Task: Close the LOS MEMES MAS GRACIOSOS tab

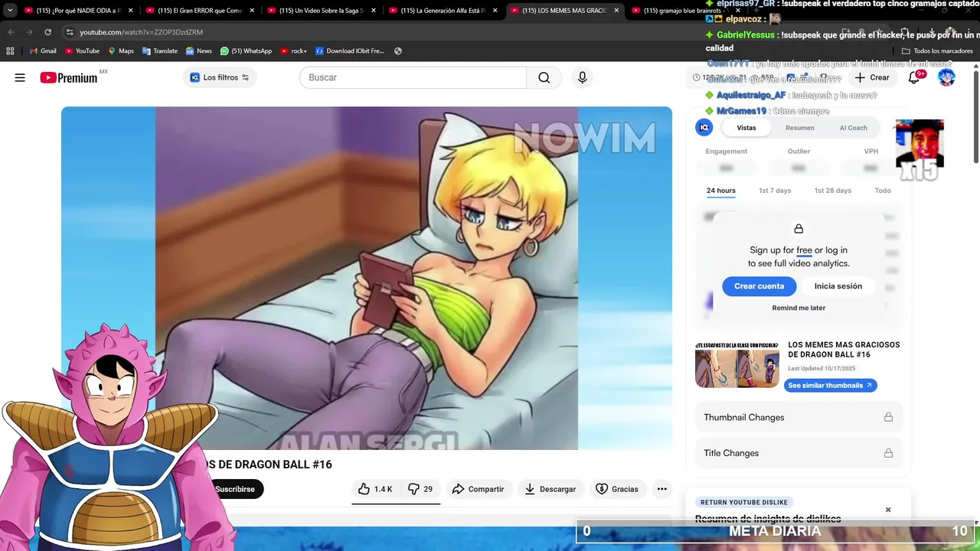Action: click(x=616, y=11)
